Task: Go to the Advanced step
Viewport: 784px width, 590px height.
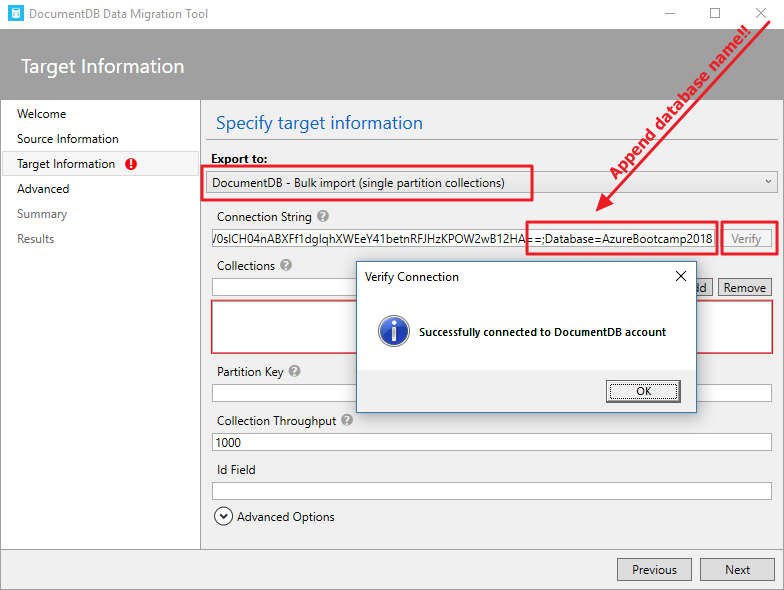Action: pos(43,189)
